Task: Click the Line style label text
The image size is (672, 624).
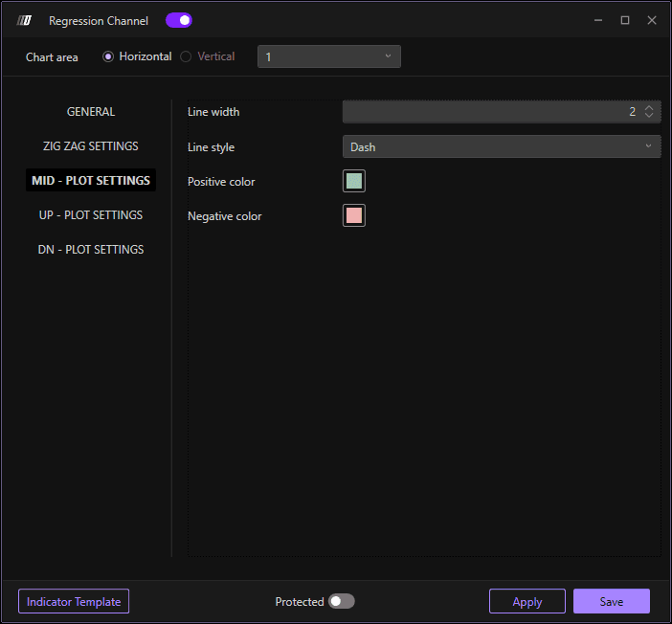Action: pos(211,147)
